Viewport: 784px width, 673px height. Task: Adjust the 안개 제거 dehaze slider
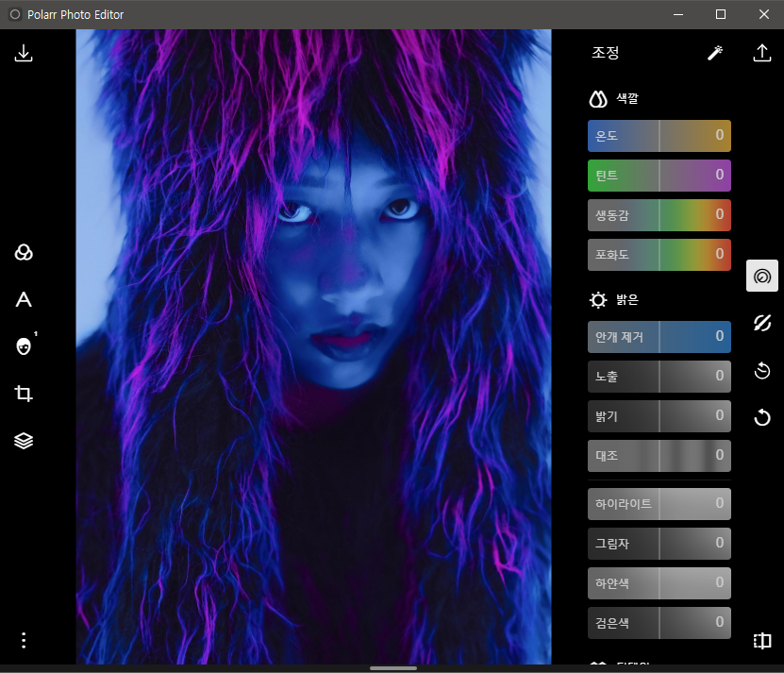(659, 337)
